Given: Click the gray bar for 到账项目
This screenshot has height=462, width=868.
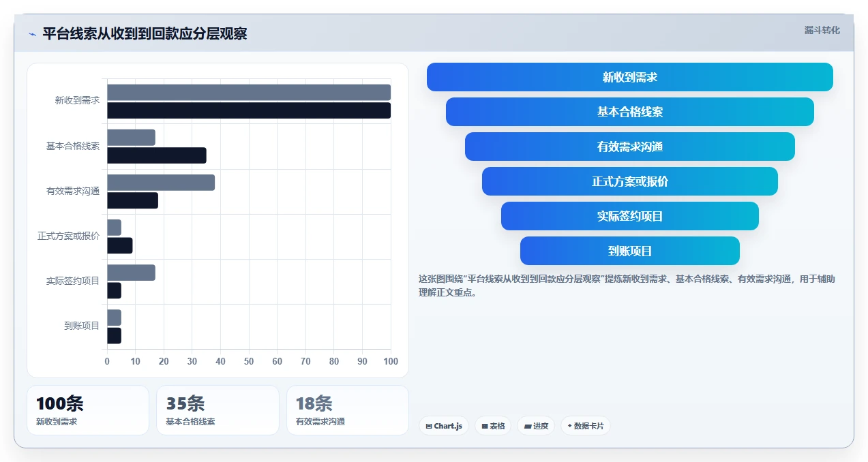Looking at the screenshot, I should click(114, 318).
